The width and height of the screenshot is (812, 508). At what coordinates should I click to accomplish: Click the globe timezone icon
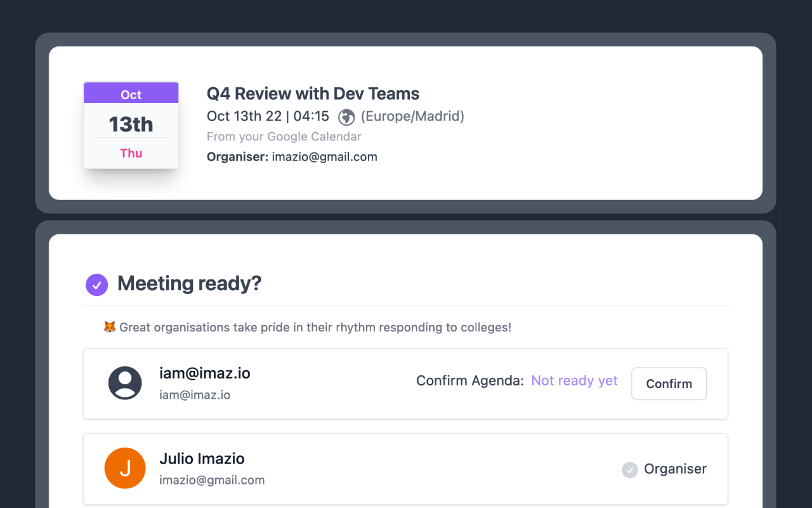pos(346,117)
